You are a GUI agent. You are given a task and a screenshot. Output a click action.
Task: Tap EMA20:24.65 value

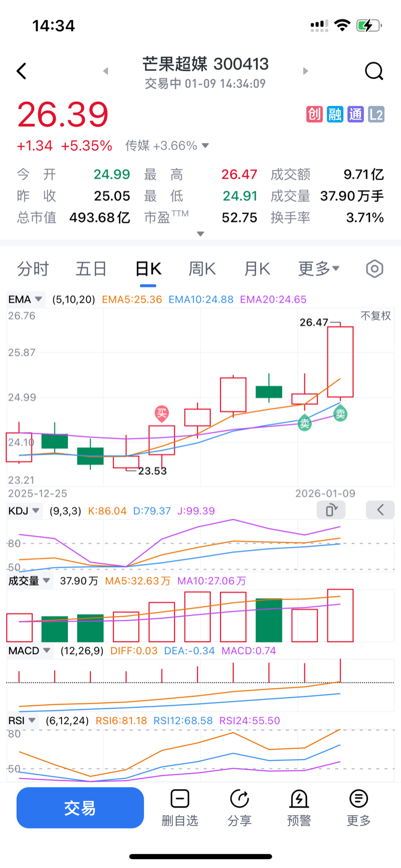point(273,300)
